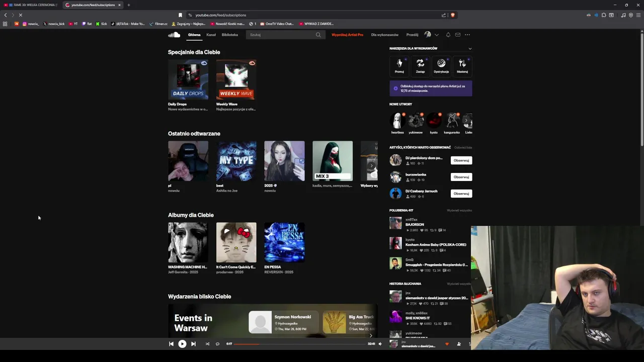
Task: Show more recently played with arrow
Action: coord(372,165)
